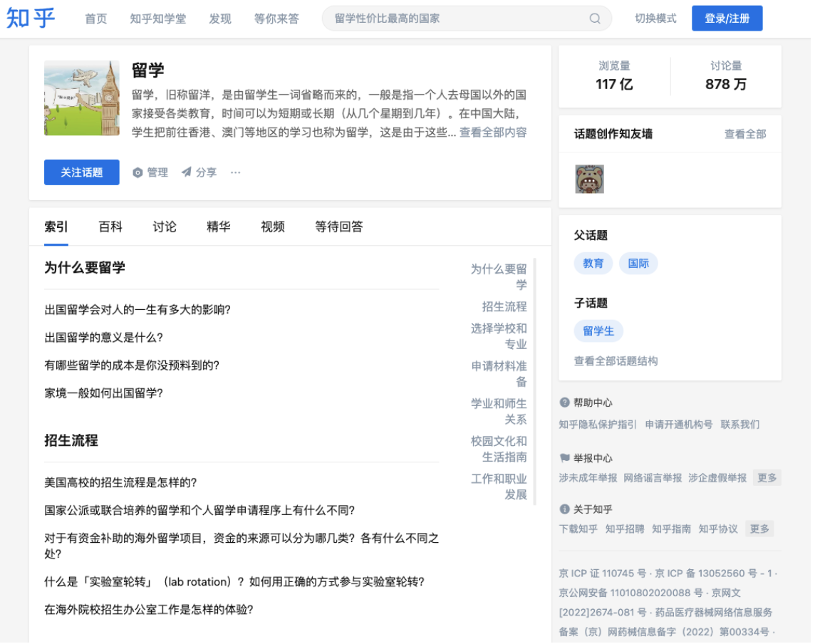Open 联系我们 link
The image size is (815, 644).
(x=743, y=426)
